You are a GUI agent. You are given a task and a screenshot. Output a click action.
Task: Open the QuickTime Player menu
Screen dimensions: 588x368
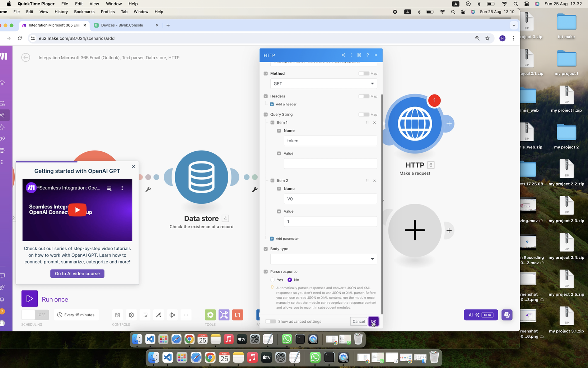click(36, 4)
